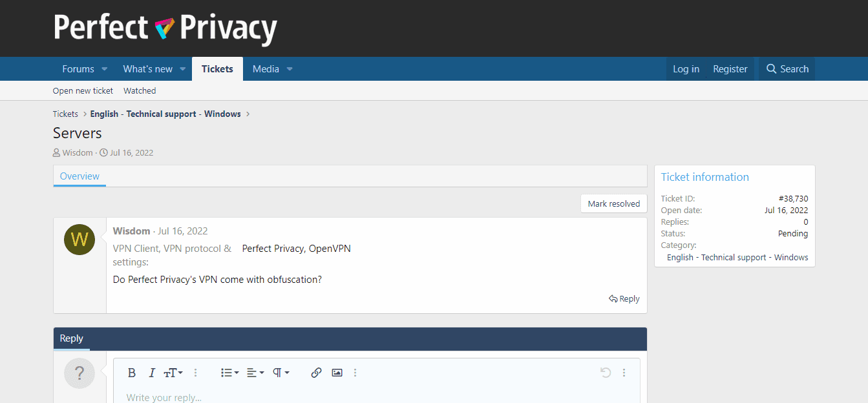The width and height of the screenshot is (868, 403).
Task: Switch to the Tickets tab
Action: (x=217, y=68)
